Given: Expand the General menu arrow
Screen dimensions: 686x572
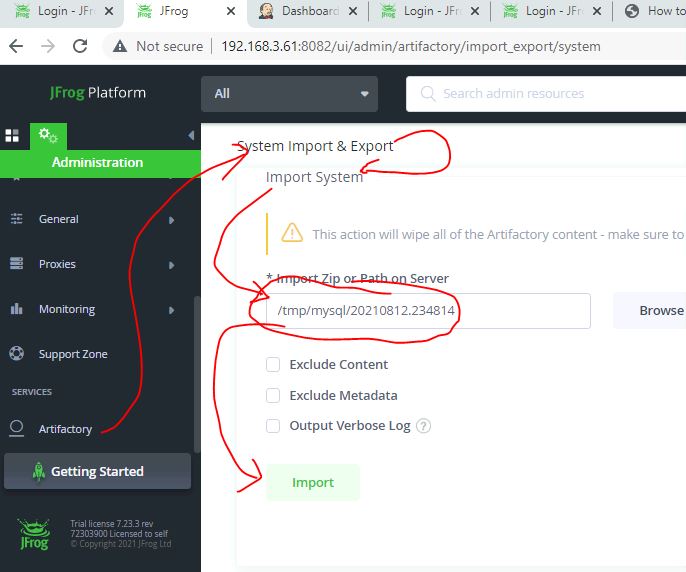Looking at the screenshot, I should [x=172, y=220].
